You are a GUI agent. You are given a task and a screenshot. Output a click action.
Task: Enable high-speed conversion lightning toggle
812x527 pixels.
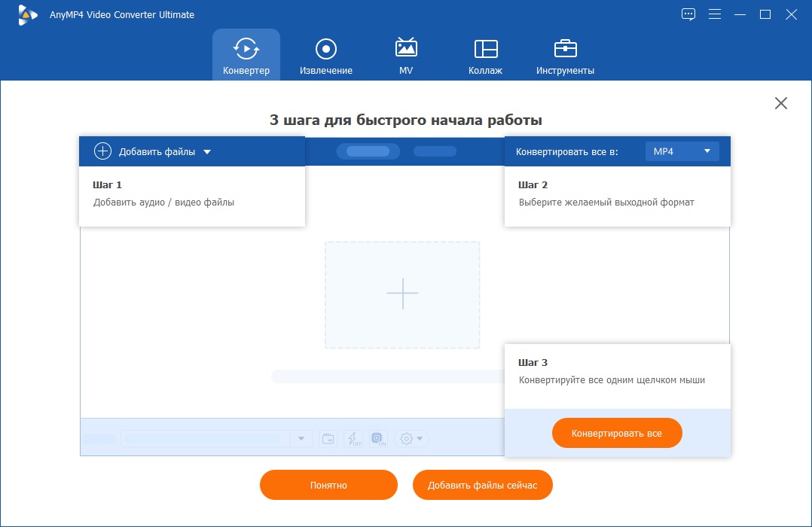click(352, 437)
